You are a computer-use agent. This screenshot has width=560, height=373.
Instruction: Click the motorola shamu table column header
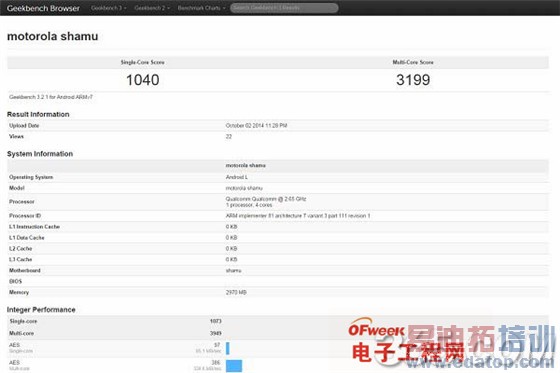pos(245,165)
